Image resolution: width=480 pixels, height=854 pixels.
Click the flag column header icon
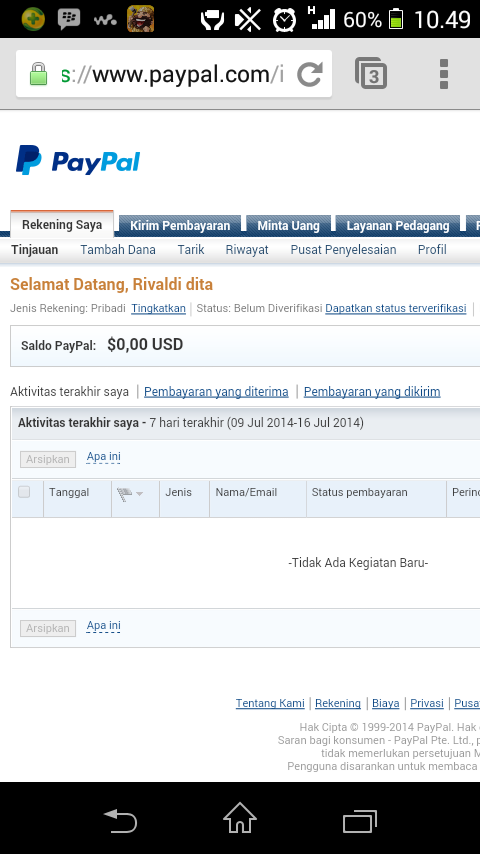124,495
